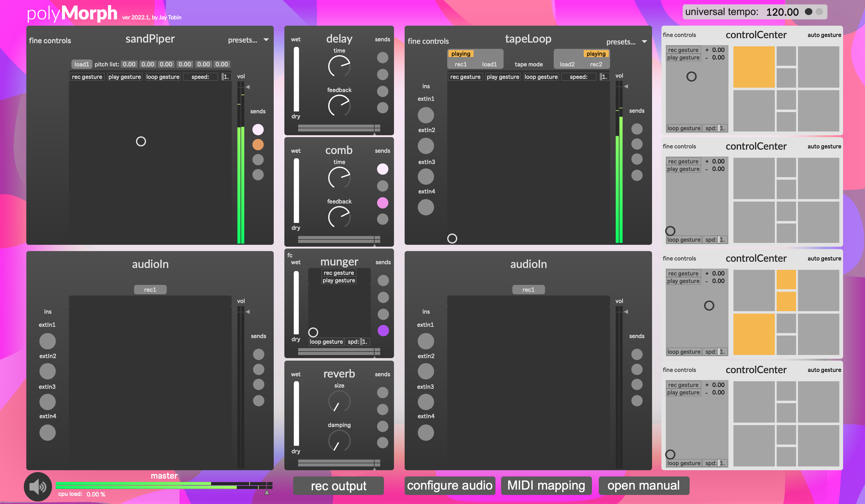Click the tape mode label in tapeLoop
The image size is (865, 504).
tap(529, 64)
